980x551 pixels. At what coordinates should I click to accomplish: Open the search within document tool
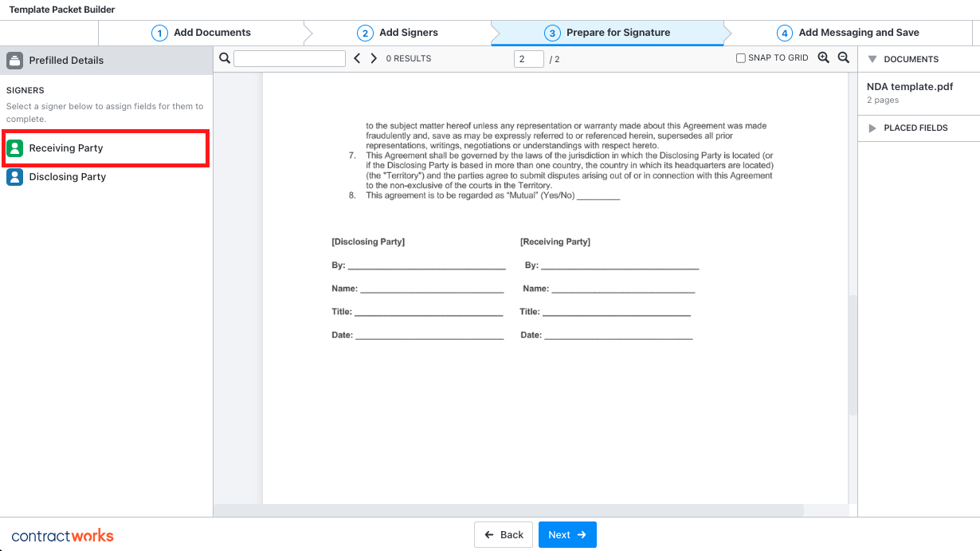point(224,57)
